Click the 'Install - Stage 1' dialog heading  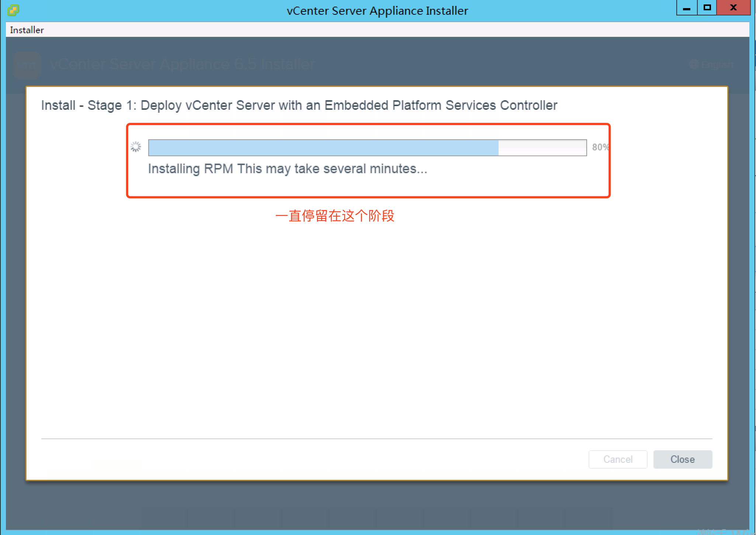pyautogui.click(x=299, y=105)
